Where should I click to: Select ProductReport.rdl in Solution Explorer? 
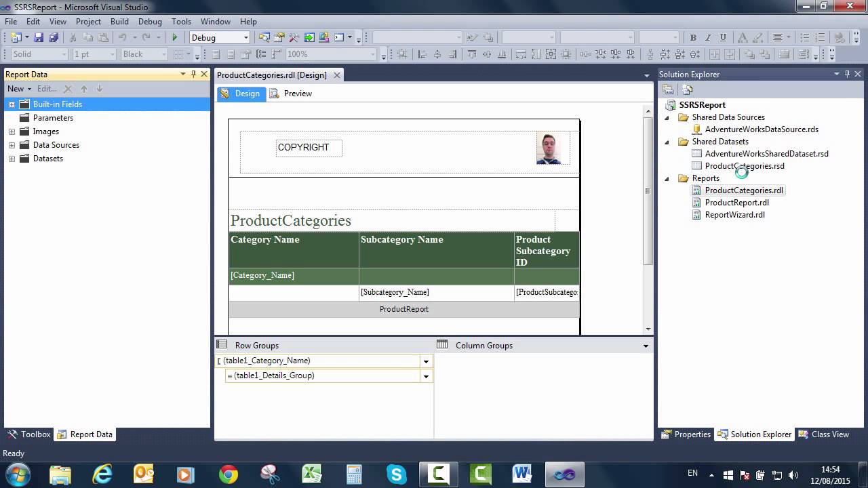[736, 203]
